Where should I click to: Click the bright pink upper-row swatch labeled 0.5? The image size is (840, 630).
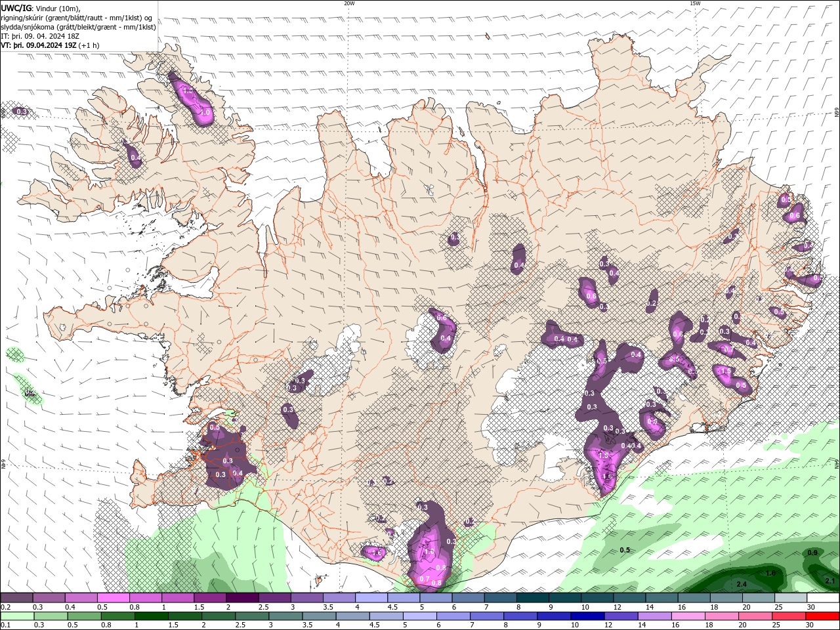(x=113, y=598)
